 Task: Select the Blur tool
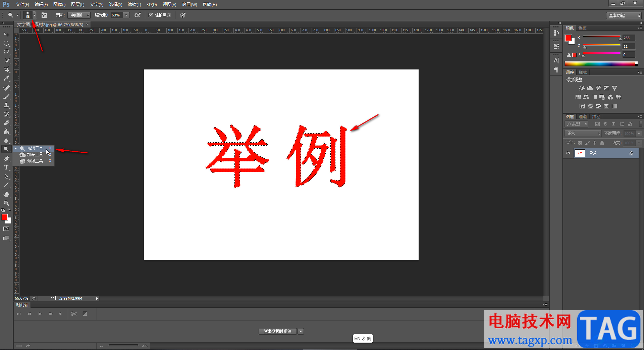(x=6, y=140)
